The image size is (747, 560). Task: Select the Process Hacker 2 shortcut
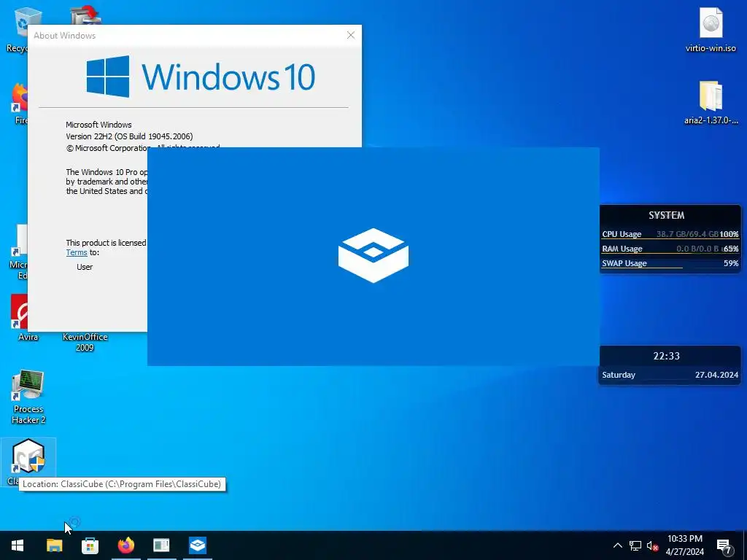(28, 397)
